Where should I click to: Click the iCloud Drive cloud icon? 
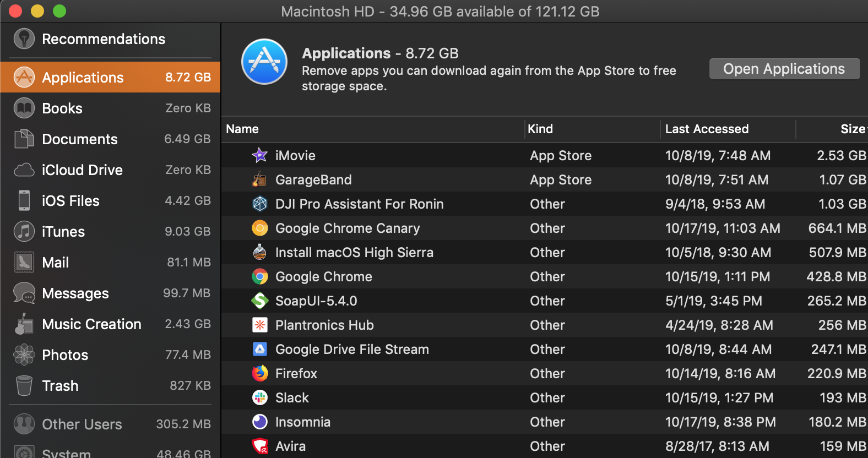click(24, 170)
